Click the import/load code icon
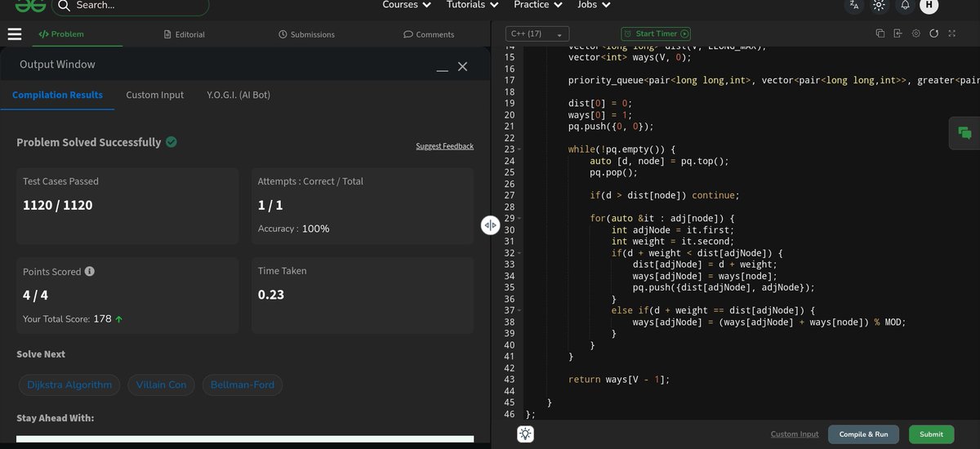Image resolution: width=980 pixels, height=449 pixels. coord(898,33)
